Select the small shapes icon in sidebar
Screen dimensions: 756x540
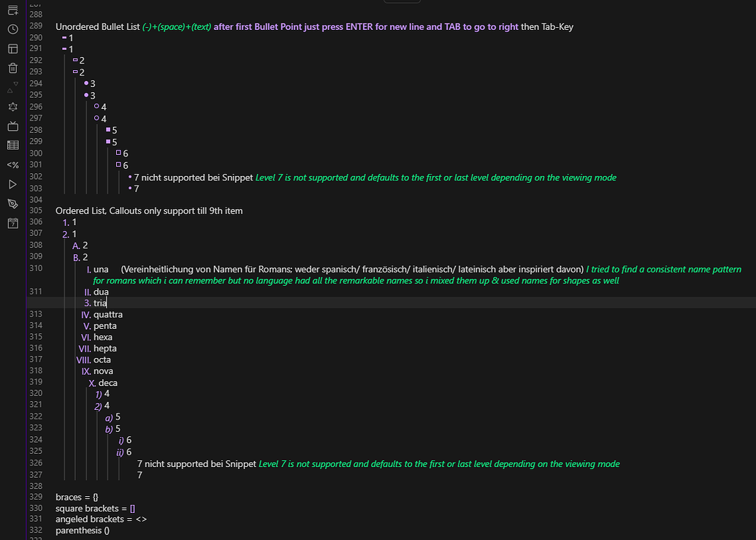[12, 86]
